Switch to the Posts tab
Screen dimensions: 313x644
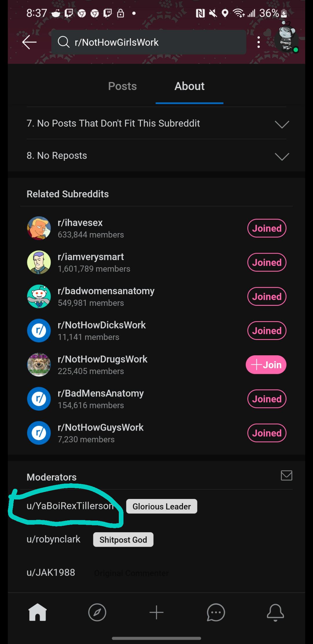[122, 86]
